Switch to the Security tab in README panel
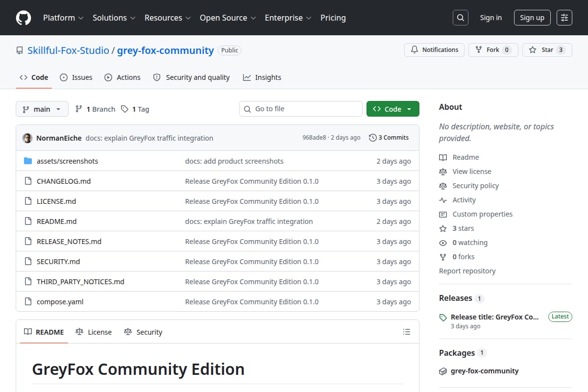Image resolution: width=588 pixels, height=392 pixels. (143, 332)
